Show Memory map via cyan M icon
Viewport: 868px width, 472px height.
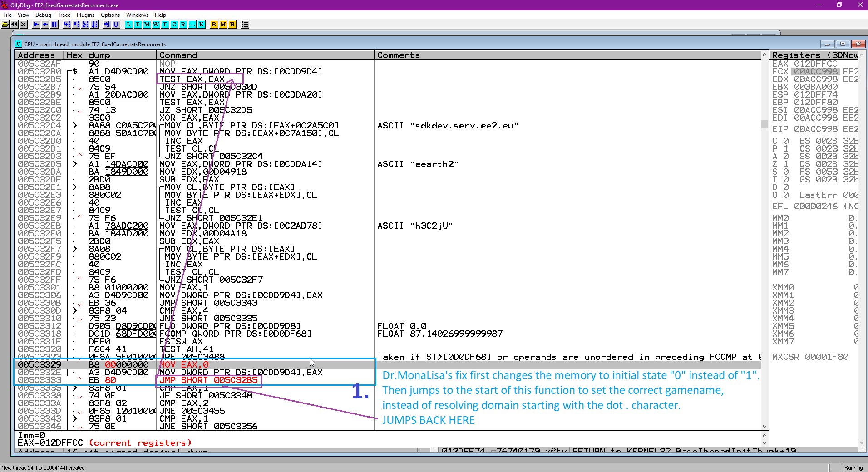147,25
